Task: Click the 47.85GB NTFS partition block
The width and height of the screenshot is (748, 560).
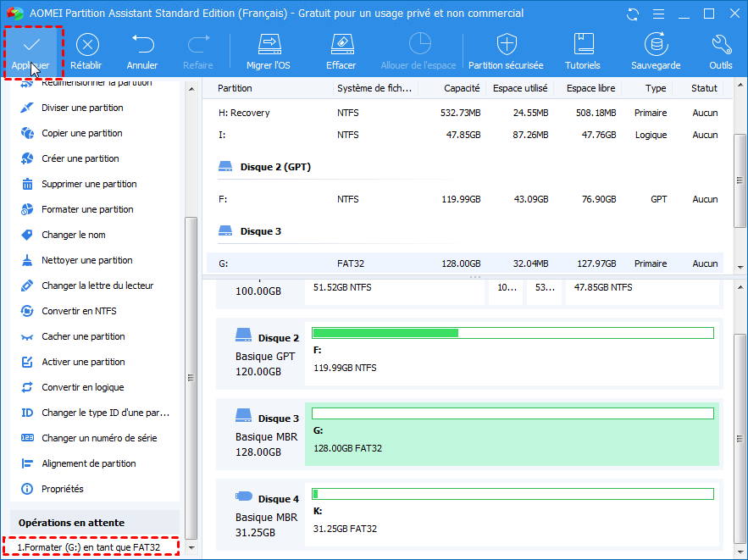Action: pyautogui.click(x=642, y=292)
